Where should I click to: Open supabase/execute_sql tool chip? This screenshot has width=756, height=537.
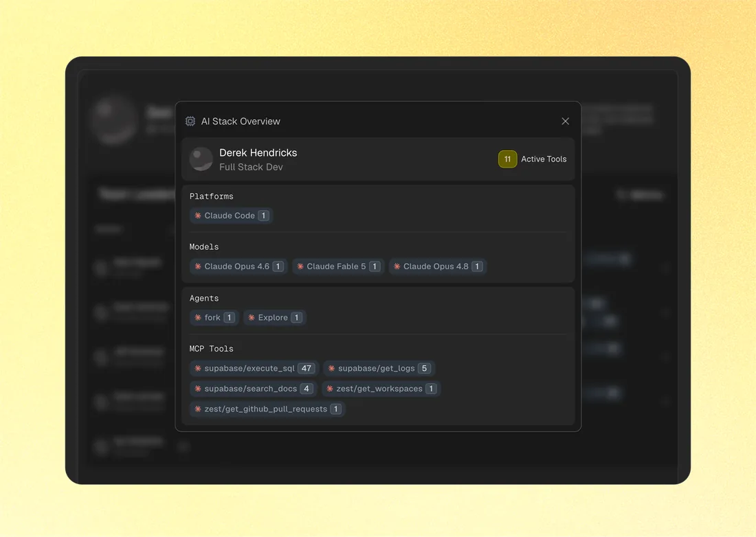pyautogui.click(x=254, y=369)
